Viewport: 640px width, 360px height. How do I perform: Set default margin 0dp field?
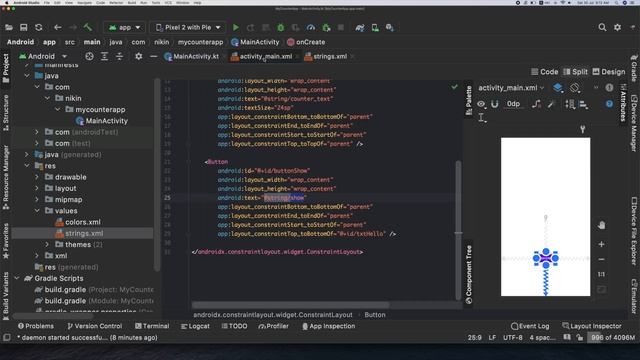513,104
